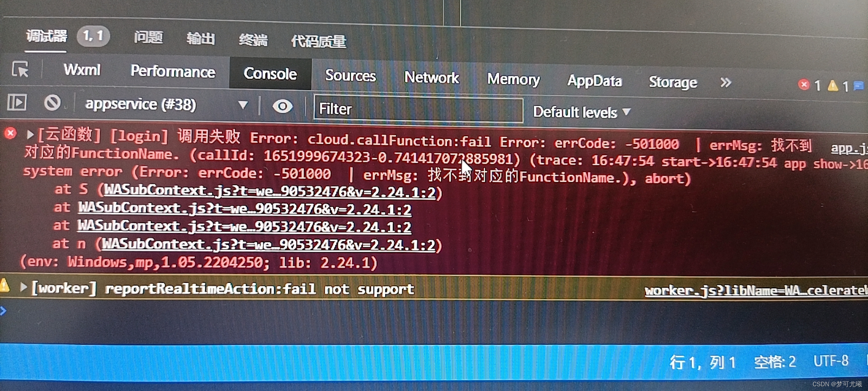
Task: Open the more tabs double-chevron
Action: [726, 83]
